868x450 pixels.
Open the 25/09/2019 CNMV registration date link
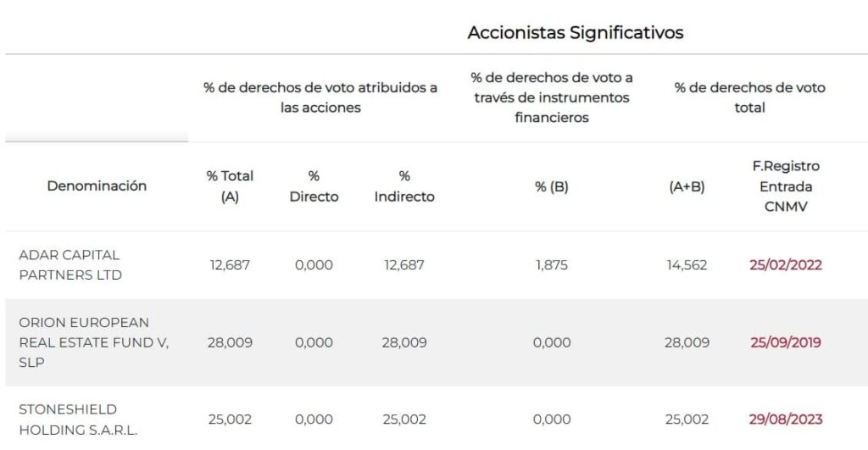tap(785, 342)
